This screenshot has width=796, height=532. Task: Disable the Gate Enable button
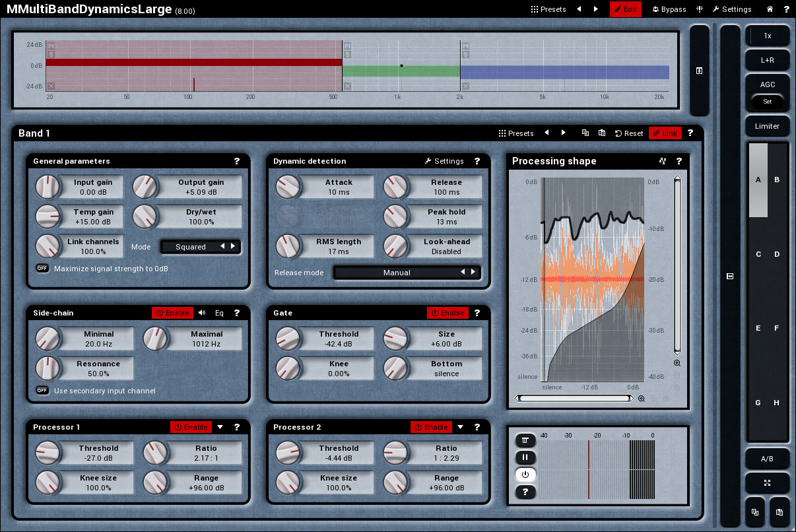(x=448, y=313)
